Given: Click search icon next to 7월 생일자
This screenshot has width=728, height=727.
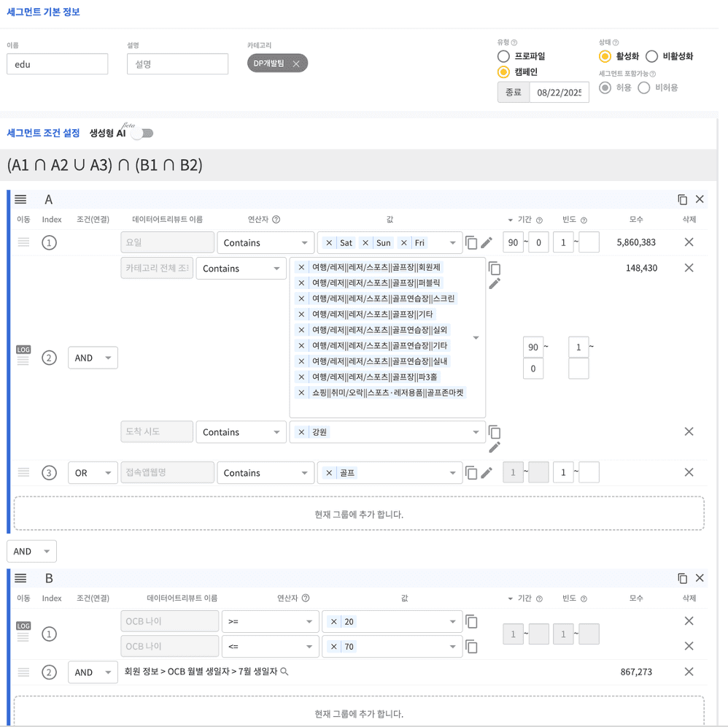Looking at the screenshot, I should click(x=284, y=672).
